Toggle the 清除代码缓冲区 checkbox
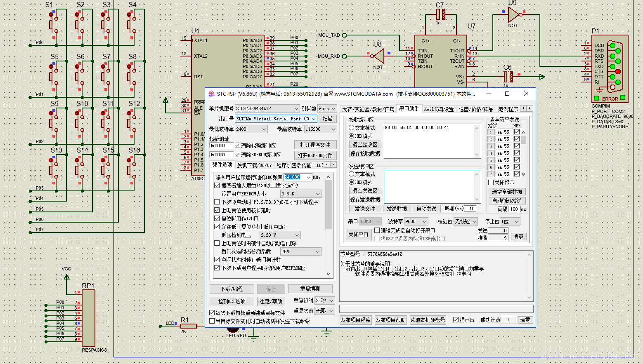 (238, 146)
